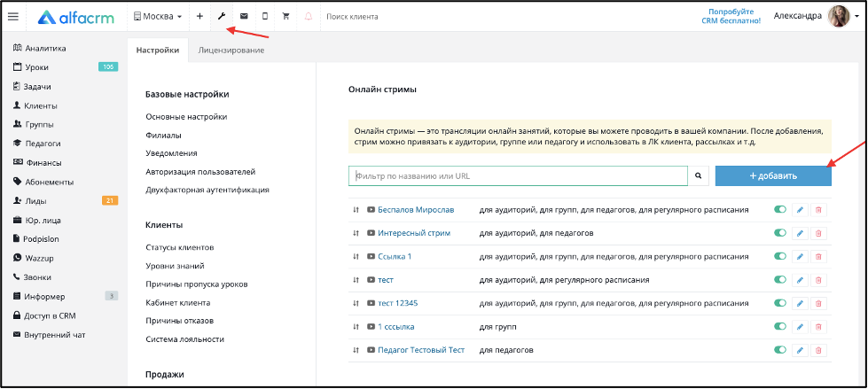
Task: Open the envelope mail icon in top bar
Action: point(244,16)
